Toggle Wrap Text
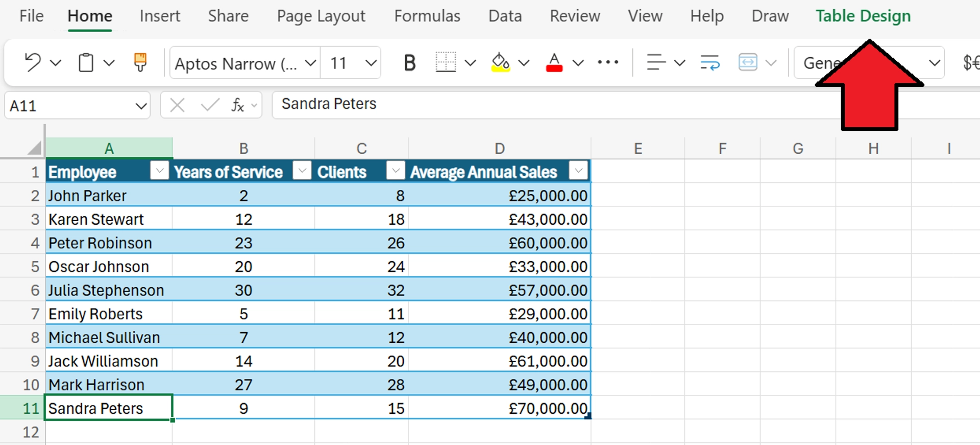 [x=710, y=63]
